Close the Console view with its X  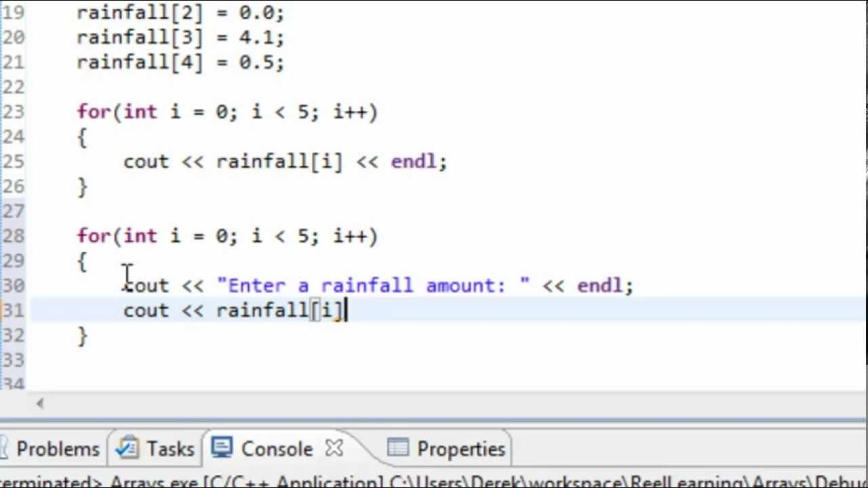334,448
